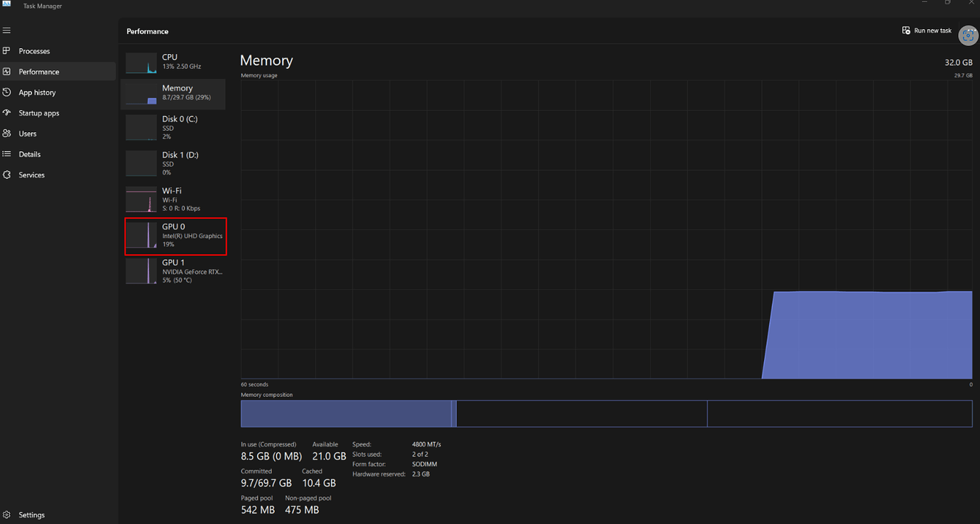Click the App history clock icon
Screen dimensions: 980x524
7,92
